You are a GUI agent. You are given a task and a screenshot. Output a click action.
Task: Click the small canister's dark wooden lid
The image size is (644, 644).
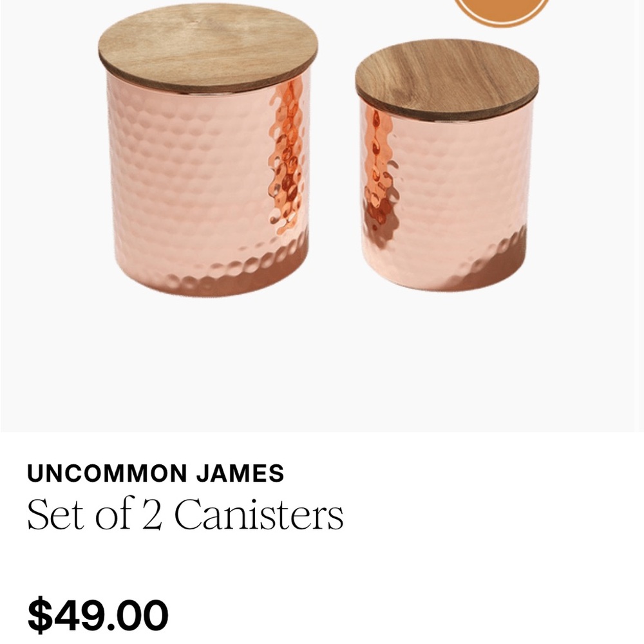point(447,80)
